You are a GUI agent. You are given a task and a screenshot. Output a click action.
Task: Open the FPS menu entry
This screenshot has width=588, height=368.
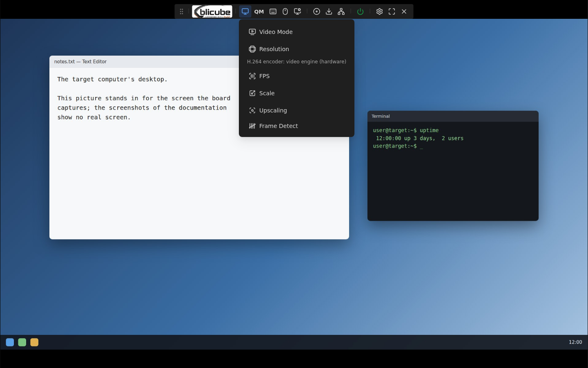click(x=296, y=76)
